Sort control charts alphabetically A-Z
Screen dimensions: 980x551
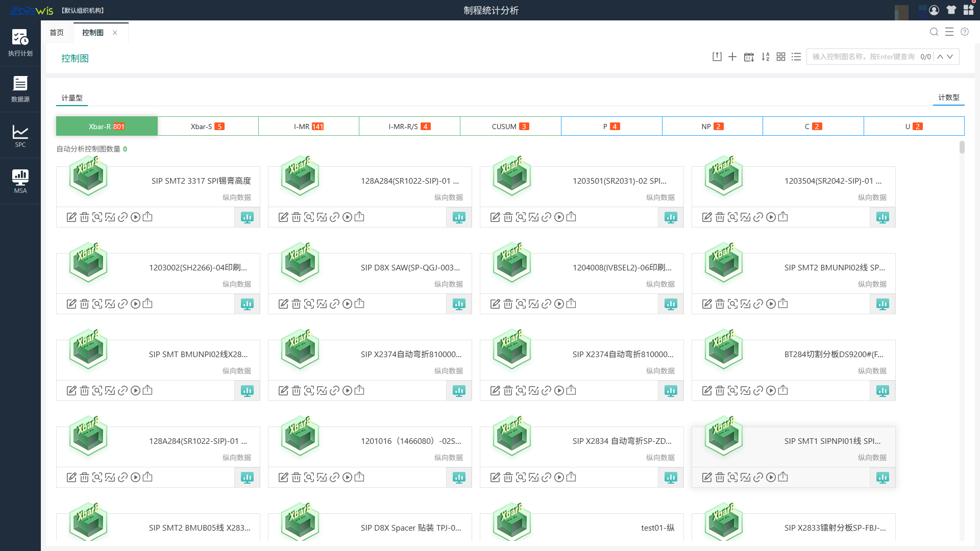click(765, 57)
